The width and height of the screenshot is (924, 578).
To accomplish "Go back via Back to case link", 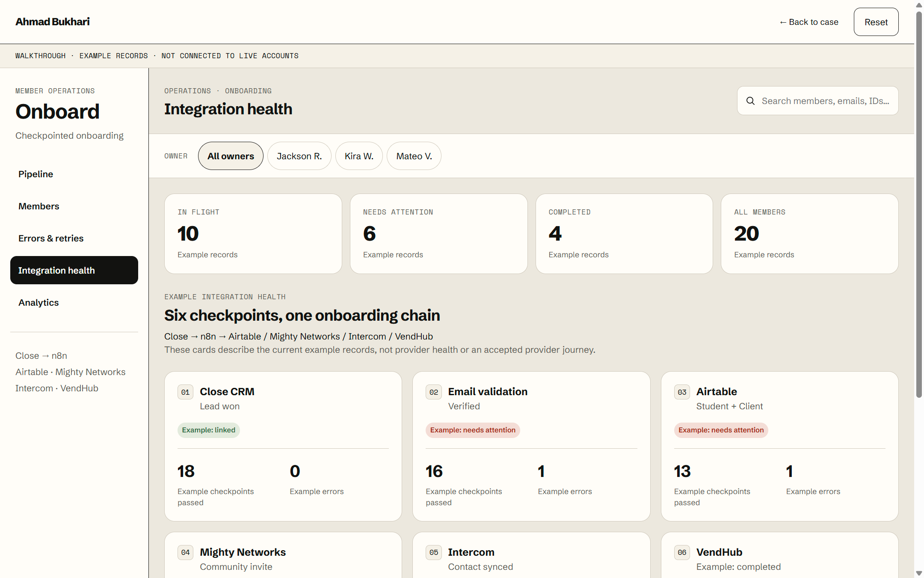I will pyautogui.click(x=808, y=22).
